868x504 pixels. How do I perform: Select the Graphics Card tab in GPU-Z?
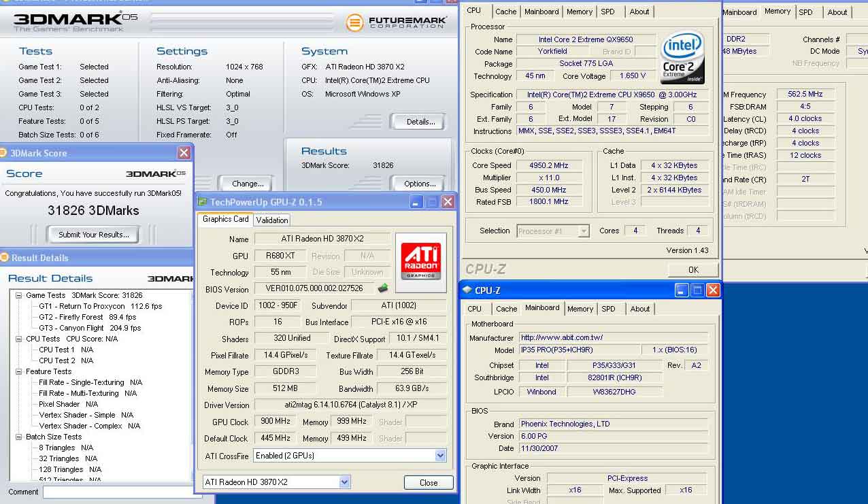[x=226, y=219]
